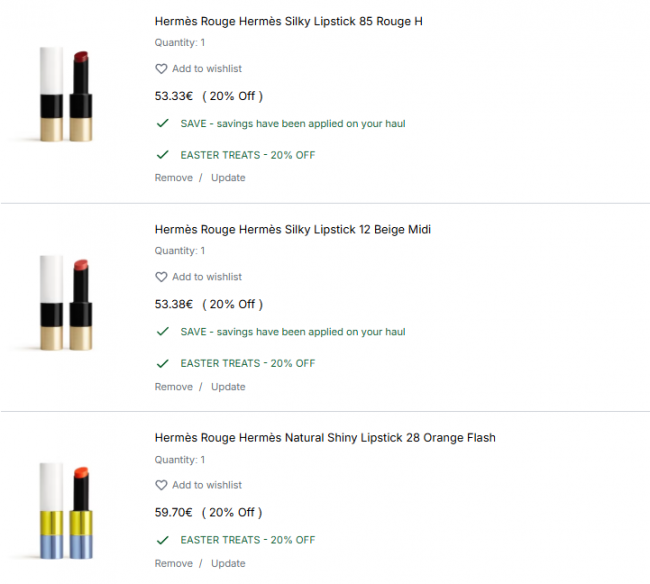Open Natural Shiny Lipstick Orange Flash title
The image size is (650, 584).
(325, 437)
